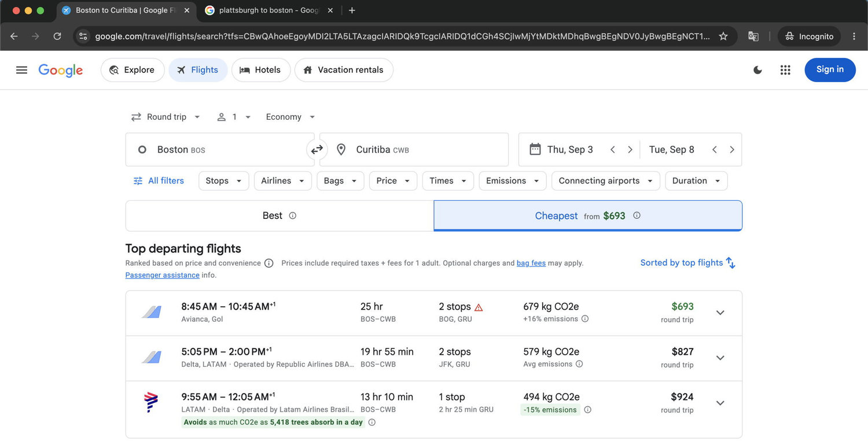Swap origin and destination airports
The image size is (868, 441).
tap(317, 150)
